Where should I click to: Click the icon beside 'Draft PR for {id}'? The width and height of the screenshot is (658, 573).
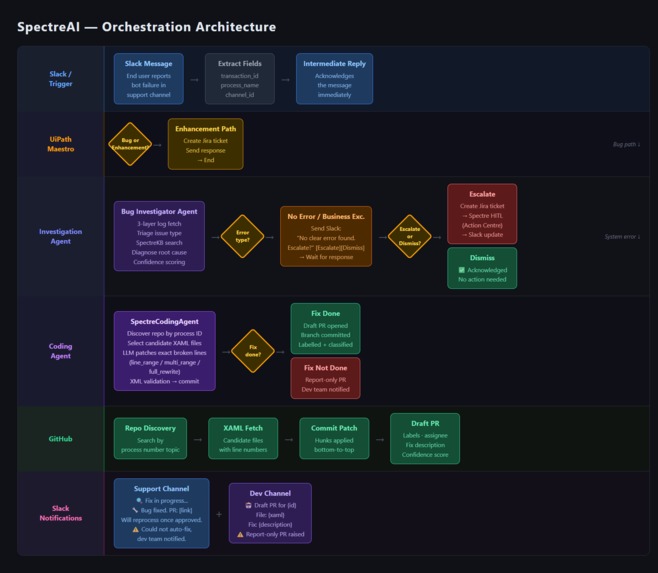pyautogui.click(x=248, y=505)
